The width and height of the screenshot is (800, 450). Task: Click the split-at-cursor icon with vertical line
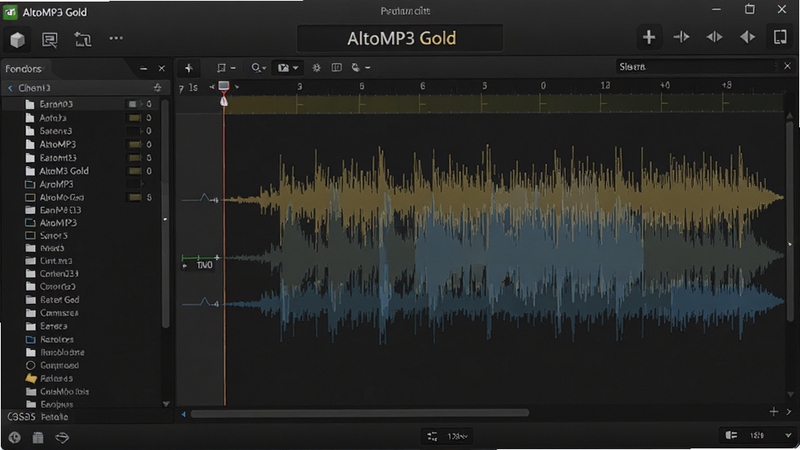coord(682,37)
